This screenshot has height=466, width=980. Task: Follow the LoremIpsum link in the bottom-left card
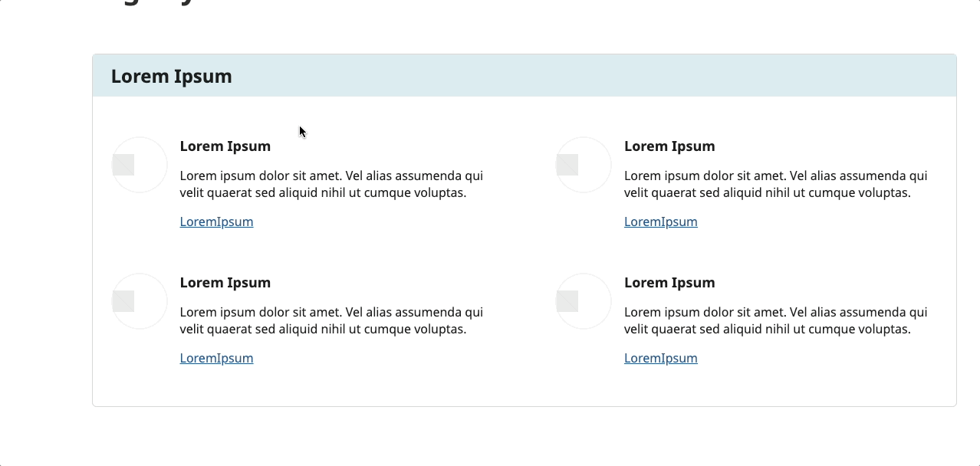point(216,359)
